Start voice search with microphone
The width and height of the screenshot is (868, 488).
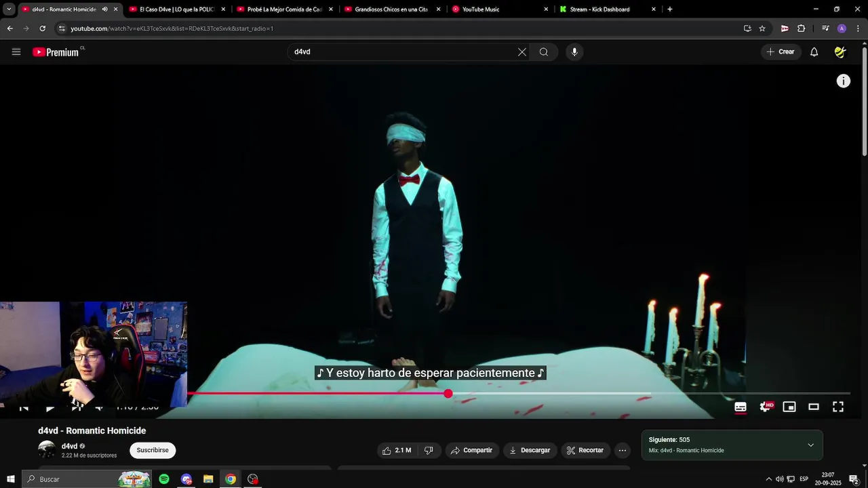coord(574,52)
